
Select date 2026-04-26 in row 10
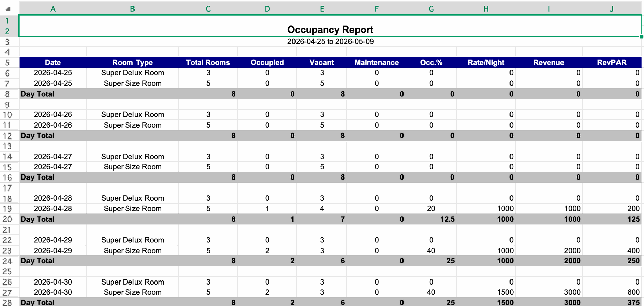(x=53, y=115)
